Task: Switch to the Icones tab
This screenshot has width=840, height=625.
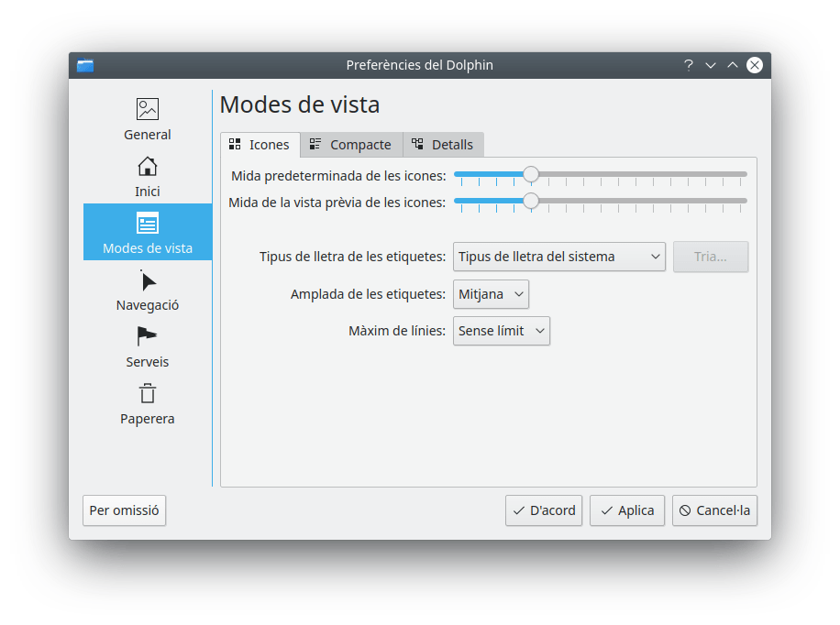Action: [260, 145]
